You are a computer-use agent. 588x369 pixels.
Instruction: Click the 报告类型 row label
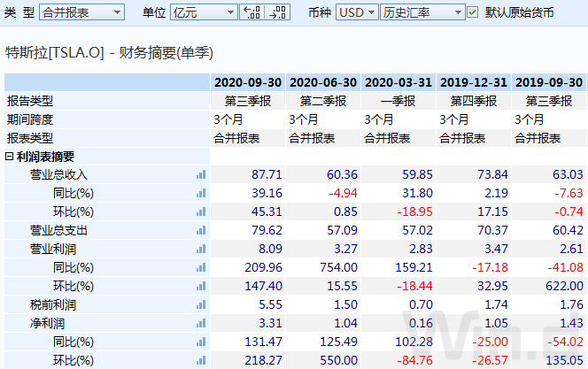tap(30, 101)
